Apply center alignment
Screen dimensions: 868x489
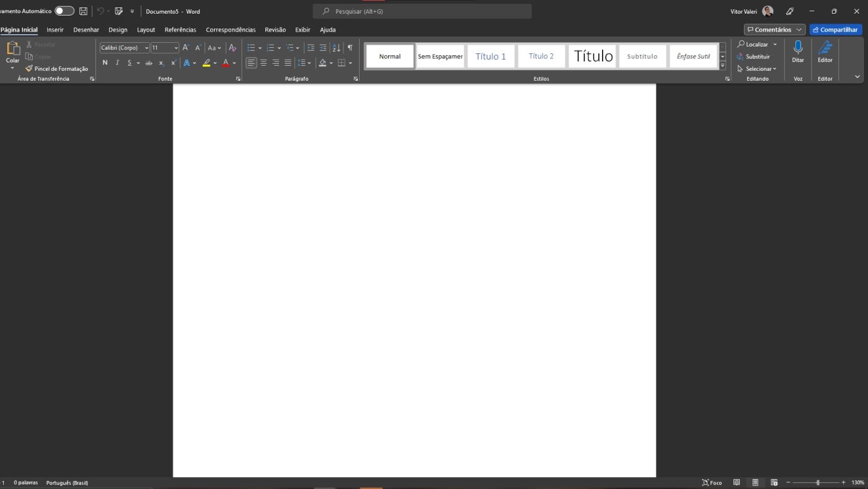tap(263, 62)
